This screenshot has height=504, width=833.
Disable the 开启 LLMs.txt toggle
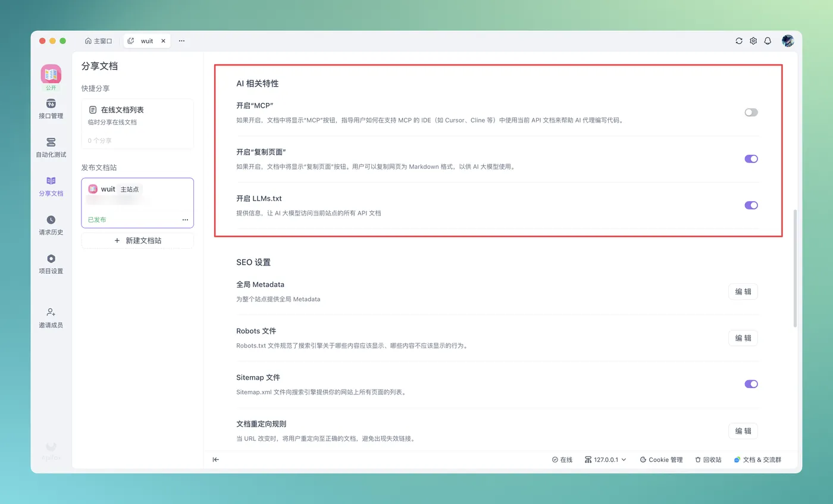point(751,205)
